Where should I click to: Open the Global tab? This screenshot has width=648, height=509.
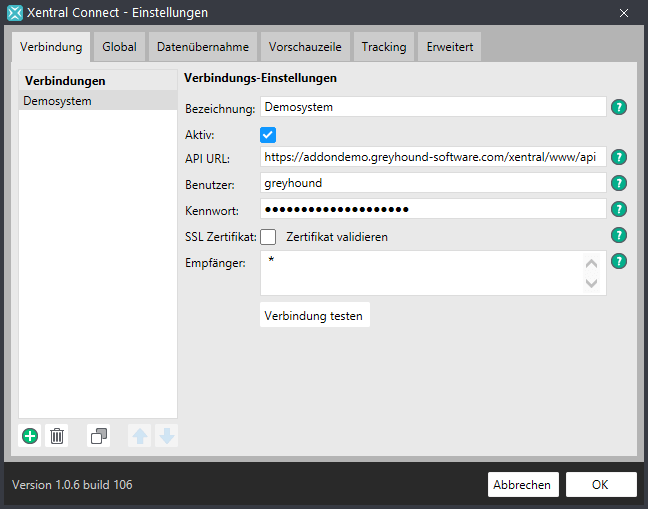point(119,47)
